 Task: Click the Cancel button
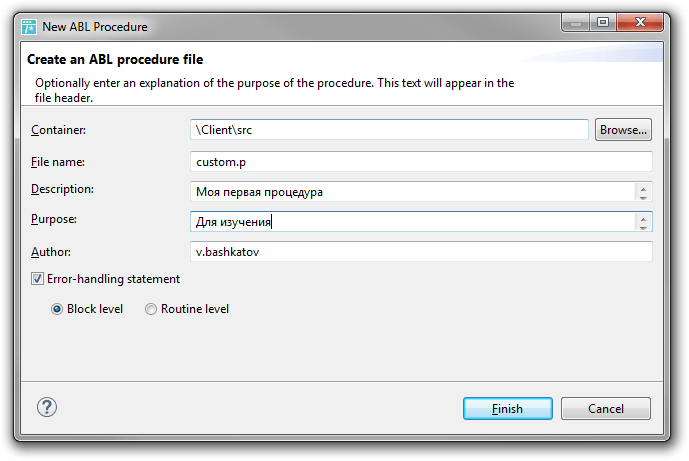click(606, 409)
